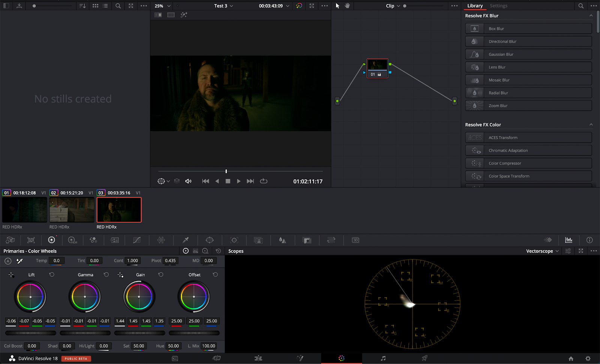Collapse the Resolve FX Blur section
The height and width of the screenshot is (364, 600).
tap(591, 16)
